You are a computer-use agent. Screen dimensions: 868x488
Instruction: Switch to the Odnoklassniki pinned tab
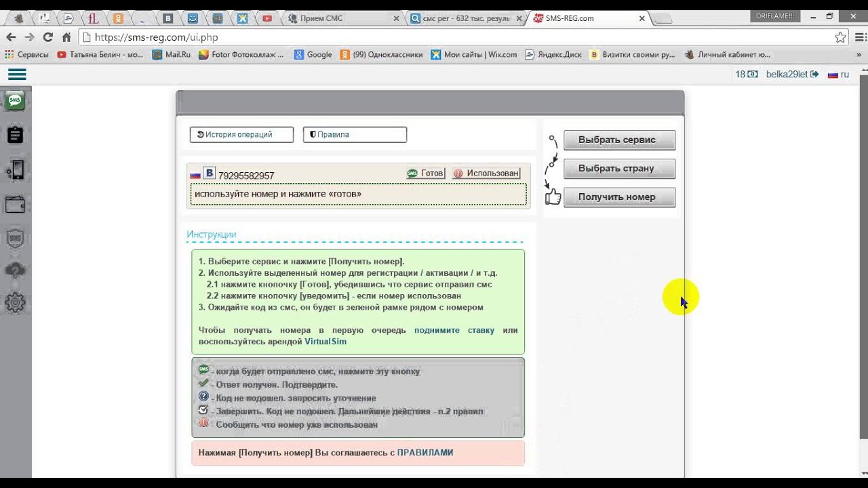[118, 18]
